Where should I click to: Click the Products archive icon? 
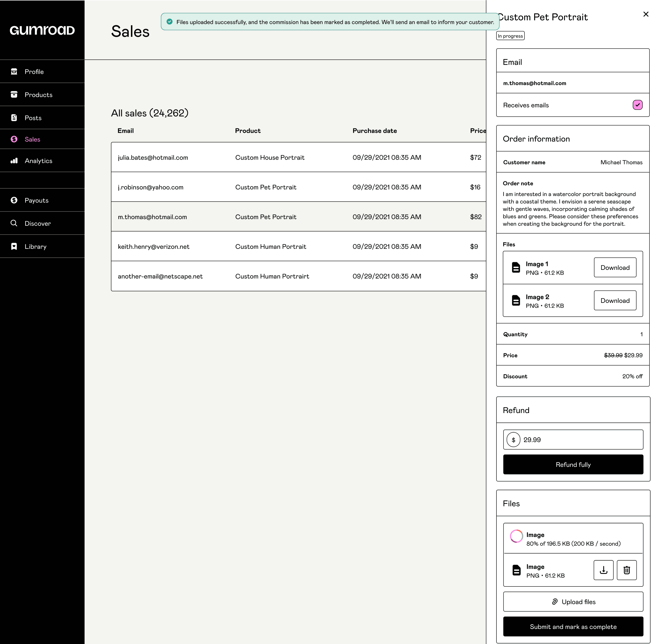click(14, 94)
